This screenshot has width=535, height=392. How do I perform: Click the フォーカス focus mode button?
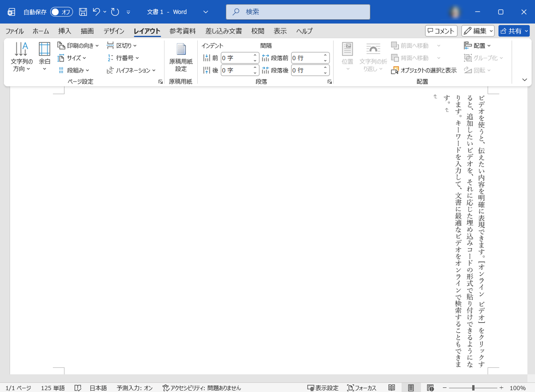point(362,388)
